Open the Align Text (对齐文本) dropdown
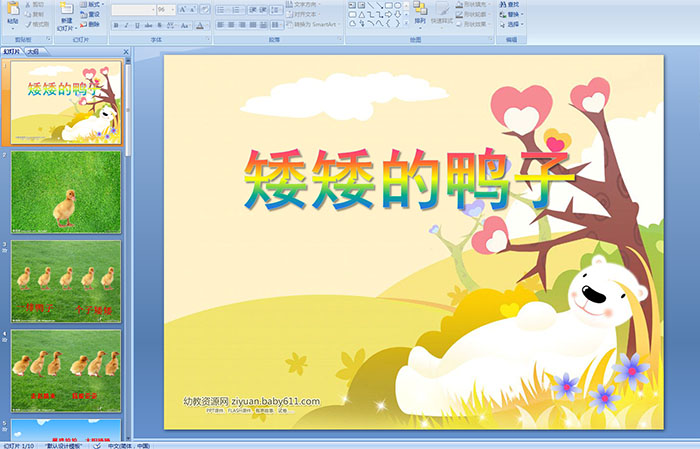700x449 pixels. [x=304, y=14]
